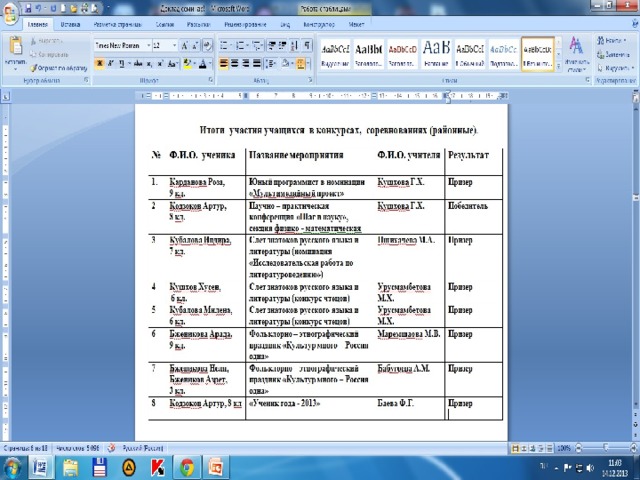Open the Change Styles button
This screenshot has height=480, width=640.
tap(576, 54)
